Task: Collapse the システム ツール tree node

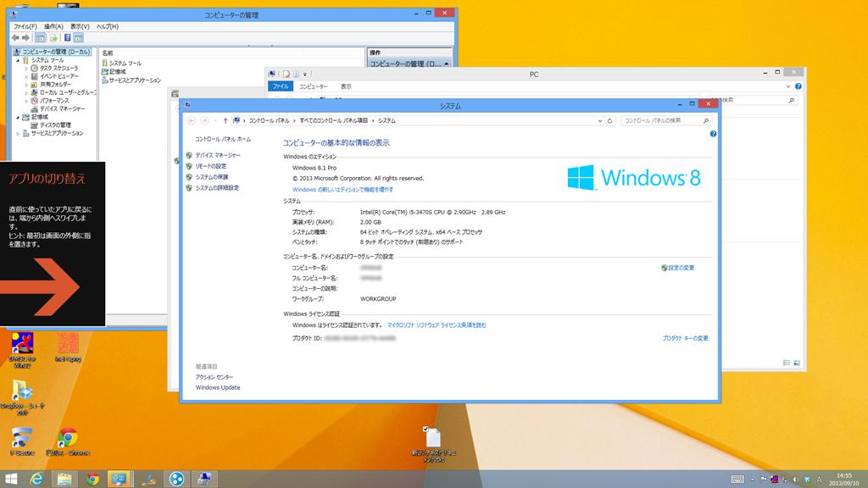Action: click(18, 60)
